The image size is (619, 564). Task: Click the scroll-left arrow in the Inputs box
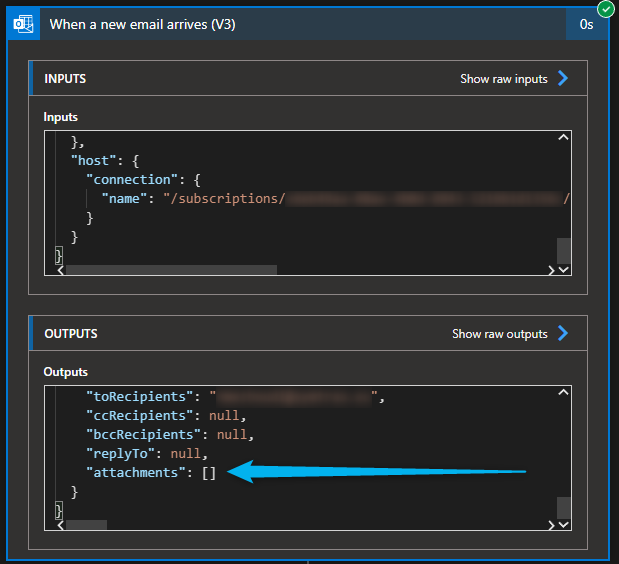60,270
